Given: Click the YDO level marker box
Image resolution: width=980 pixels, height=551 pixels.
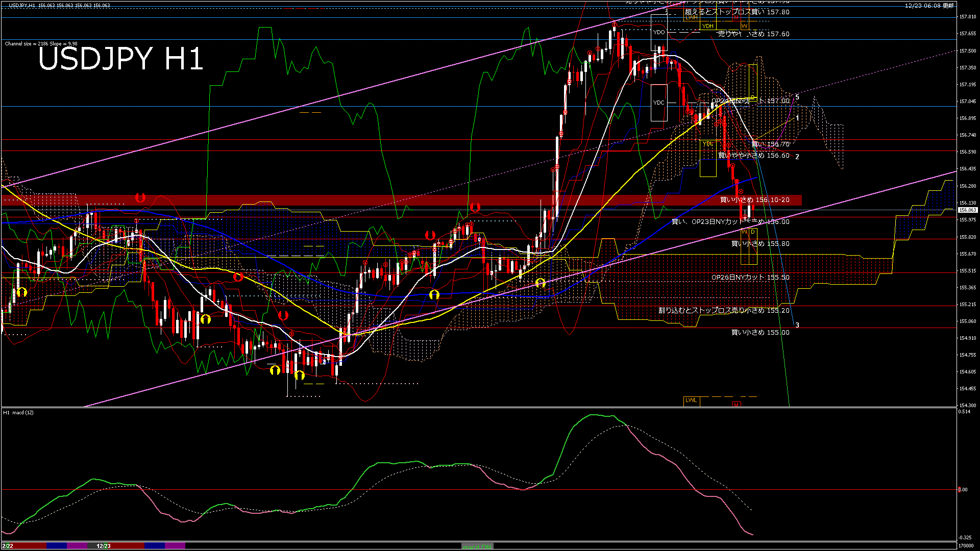Looking at the screenshot, I should [659, 32].
